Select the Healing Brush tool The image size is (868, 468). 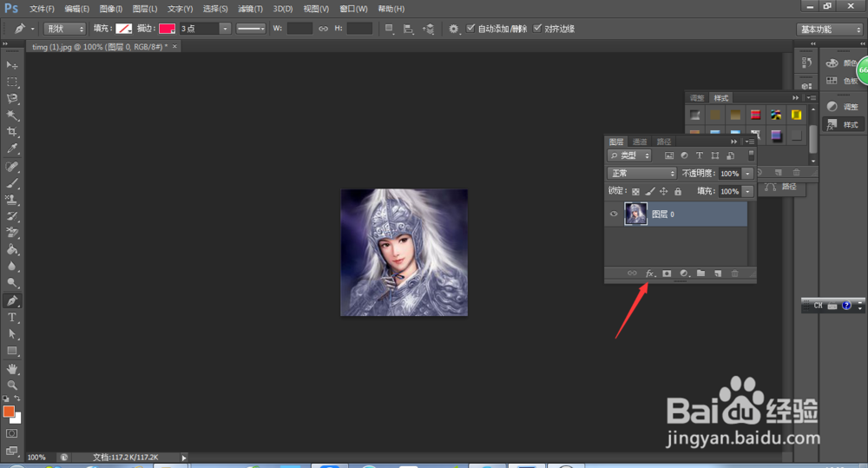[x=11, y=166]
